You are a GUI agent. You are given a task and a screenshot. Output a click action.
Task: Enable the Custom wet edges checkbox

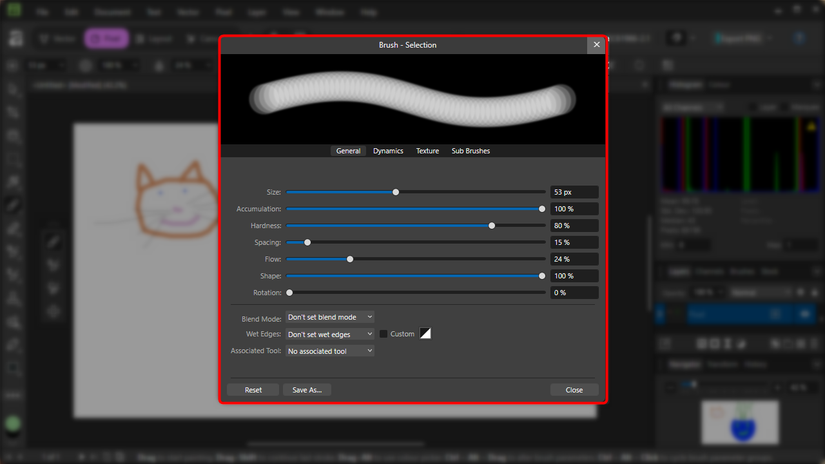tap(384, 334)
